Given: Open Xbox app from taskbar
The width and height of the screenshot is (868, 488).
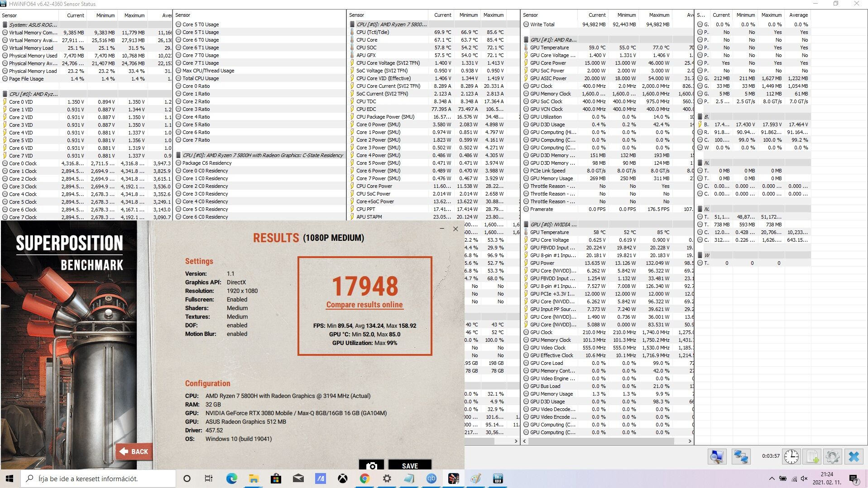Looking at the screenshot, I should tap(343, 478).
